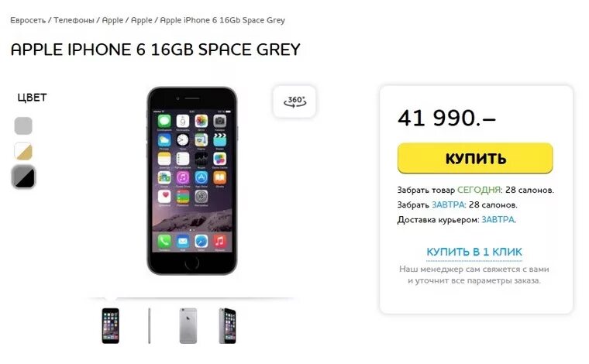Click ЗАВТРА in the pickup line
The image size is (589, 364).
(448, 205)
